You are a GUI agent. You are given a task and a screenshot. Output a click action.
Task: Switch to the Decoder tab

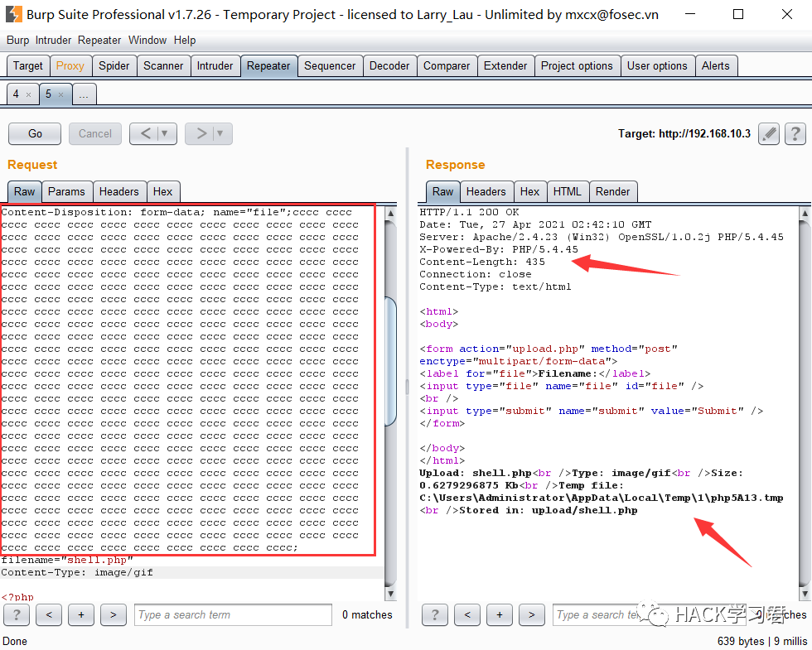389,66
